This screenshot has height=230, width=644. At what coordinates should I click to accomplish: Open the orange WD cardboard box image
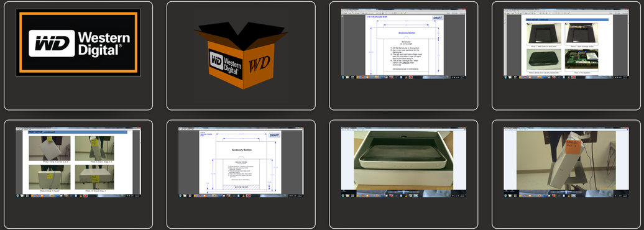[x=241, y=55]
